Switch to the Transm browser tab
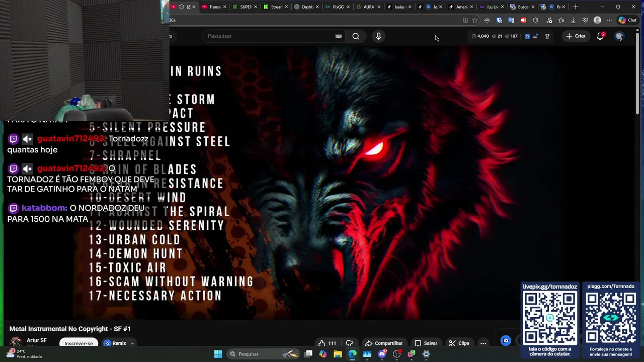This screenshot has height=362, width=644. click(x=215, y=7)
